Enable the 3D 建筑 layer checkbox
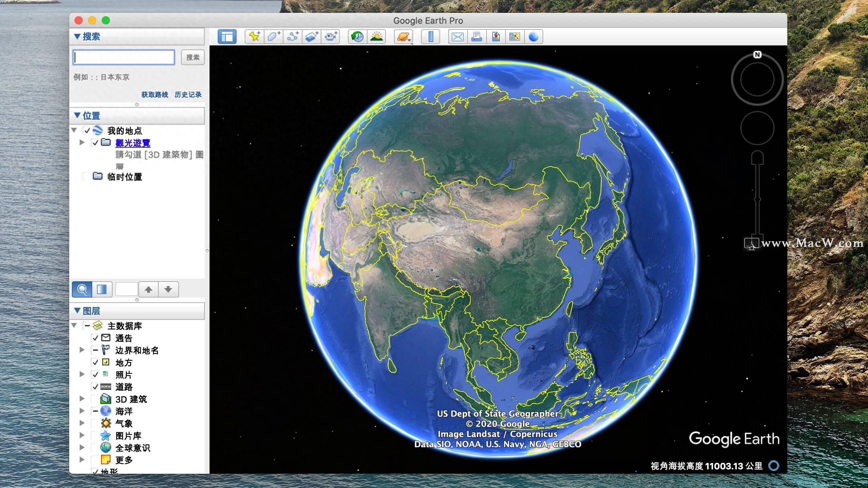The width and height of the screenshot is (868, 488). pos(95,399)
